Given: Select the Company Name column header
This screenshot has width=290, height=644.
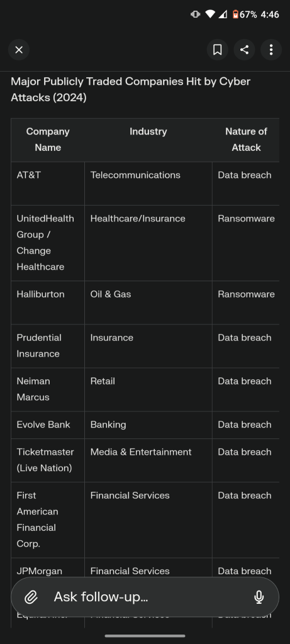Looking at the screenshot, I should point(48,140).
